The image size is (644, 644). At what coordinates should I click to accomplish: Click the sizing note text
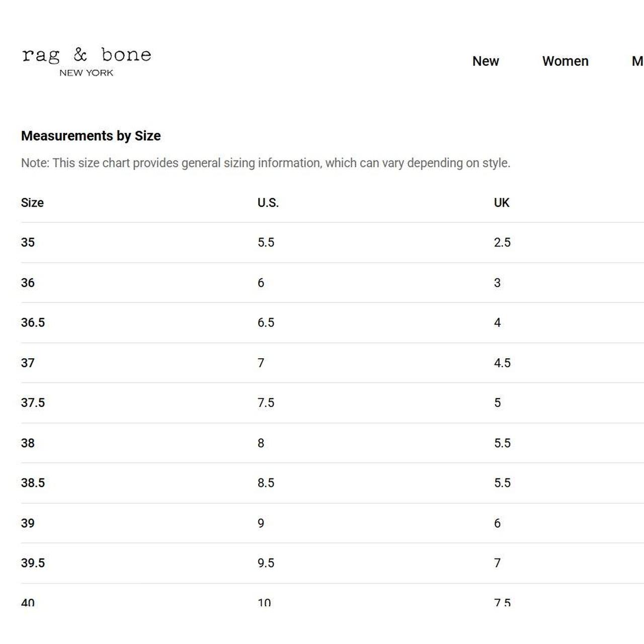click(266, 163)
